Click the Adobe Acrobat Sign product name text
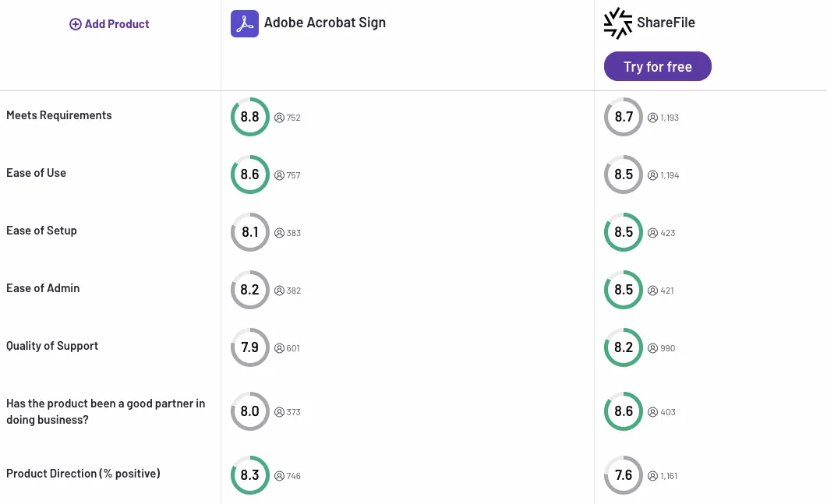Screen dimensions: 827x504 click(324, 23)
